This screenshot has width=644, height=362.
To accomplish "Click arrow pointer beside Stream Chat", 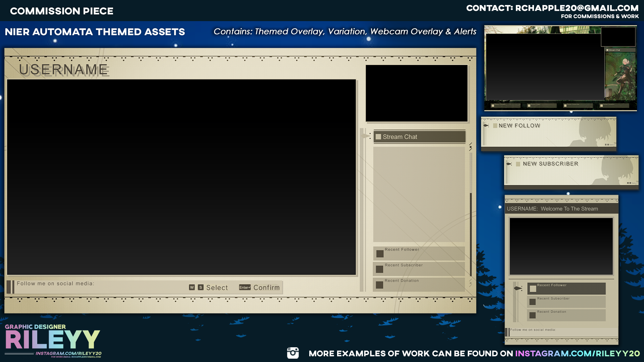I will coord(366,136).
